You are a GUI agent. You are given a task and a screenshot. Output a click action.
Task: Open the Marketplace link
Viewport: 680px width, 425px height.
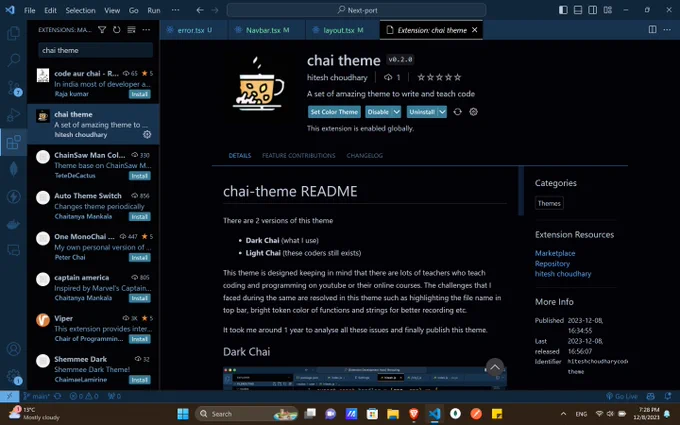[555, 253]
